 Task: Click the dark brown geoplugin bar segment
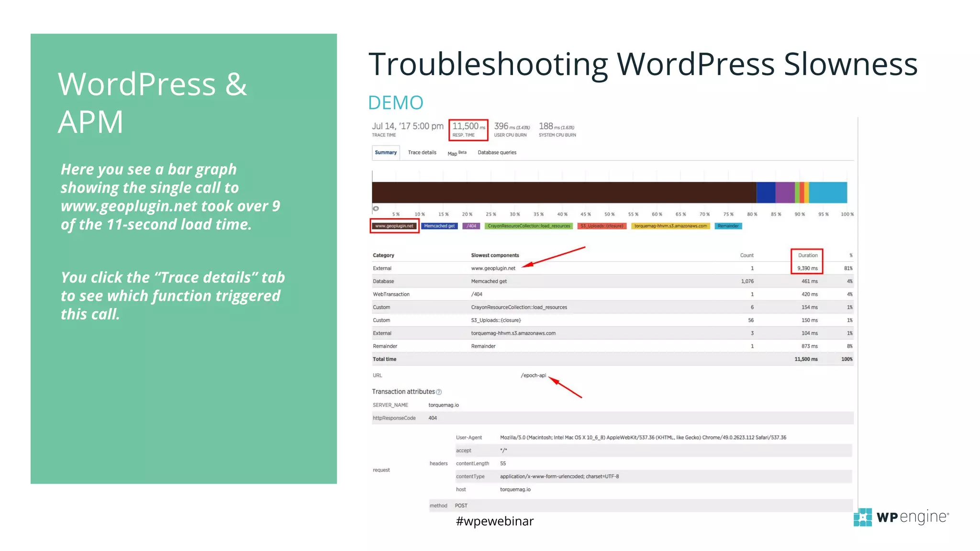564,192
